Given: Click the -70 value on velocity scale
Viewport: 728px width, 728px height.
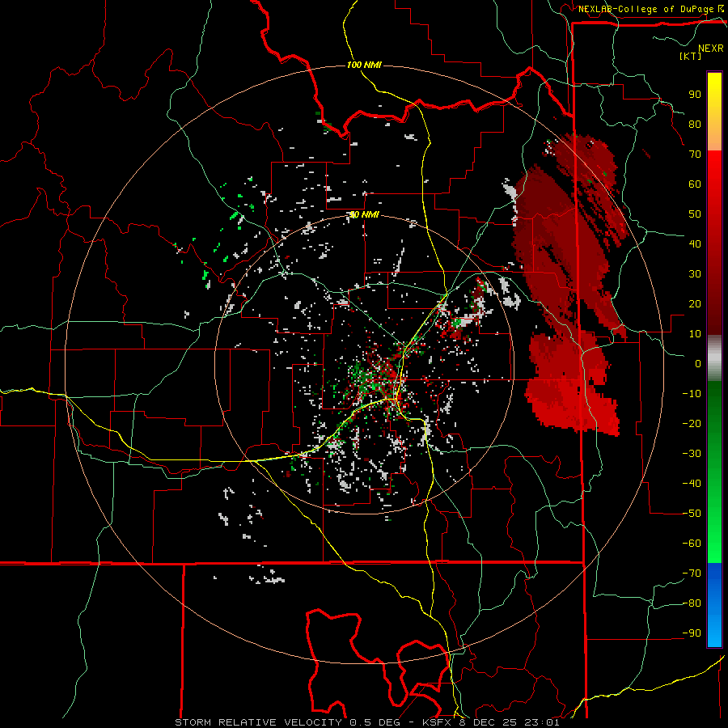Looking at the screenshot, I should click(x=692, y=574).
